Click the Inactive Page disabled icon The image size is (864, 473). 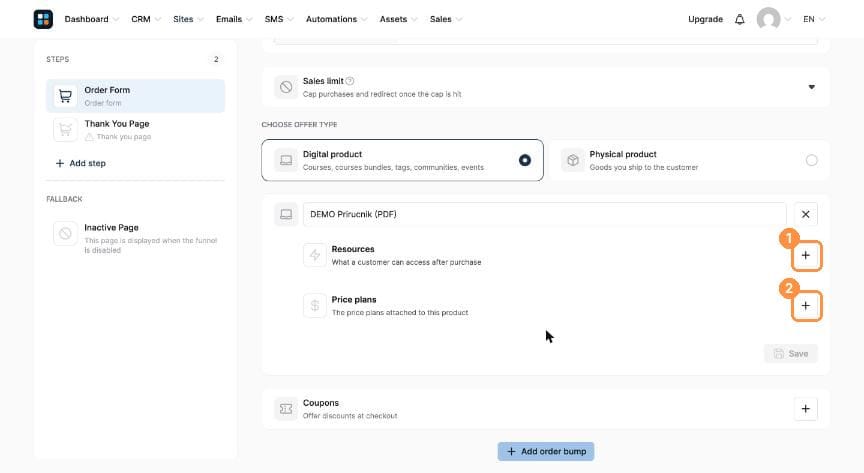(65, 233)
